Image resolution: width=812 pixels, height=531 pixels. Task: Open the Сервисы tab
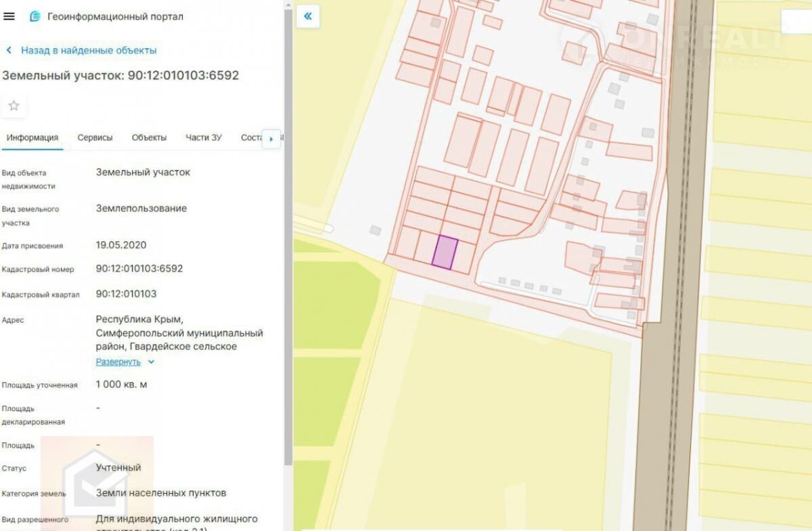[95, 137]
